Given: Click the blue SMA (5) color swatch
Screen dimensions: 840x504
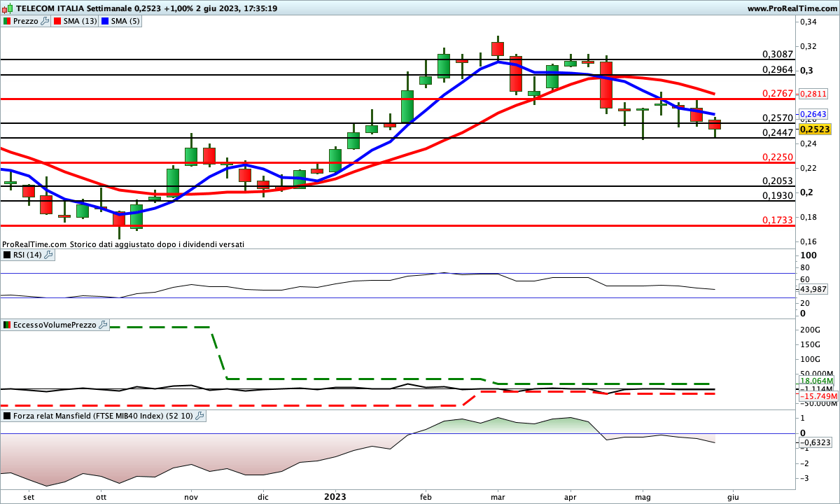Looking at the screenshot, I should tap(106, 21).
